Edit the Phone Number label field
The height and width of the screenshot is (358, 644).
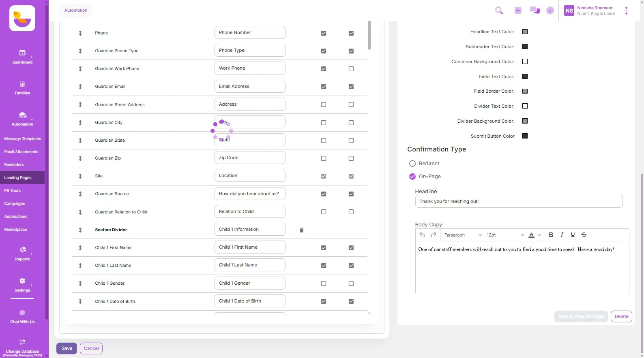click(x=250, y=32)
